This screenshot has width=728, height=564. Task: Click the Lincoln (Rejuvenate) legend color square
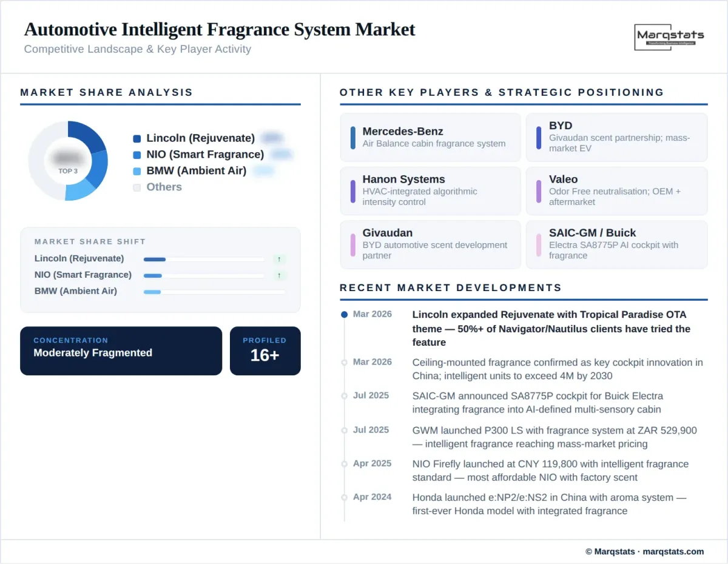(x=136, y=138)
